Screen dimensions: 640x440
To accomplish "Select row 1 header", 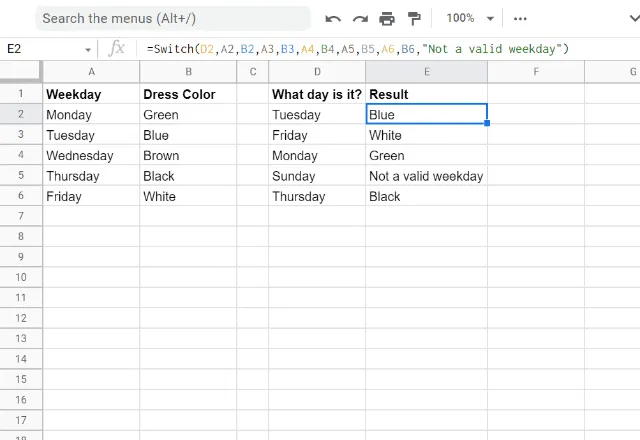I will tap(20, 94).
